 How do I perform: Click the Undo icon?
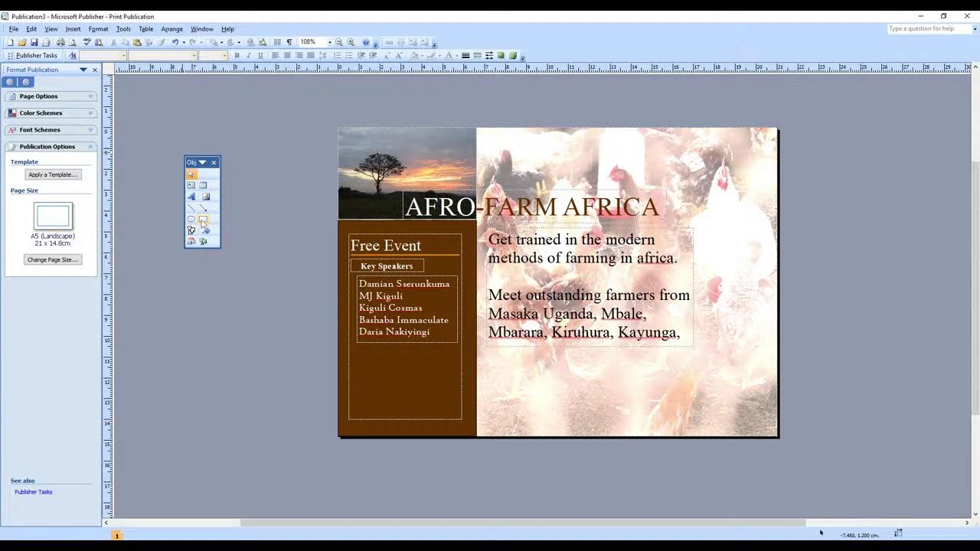(x=175, y=42)
